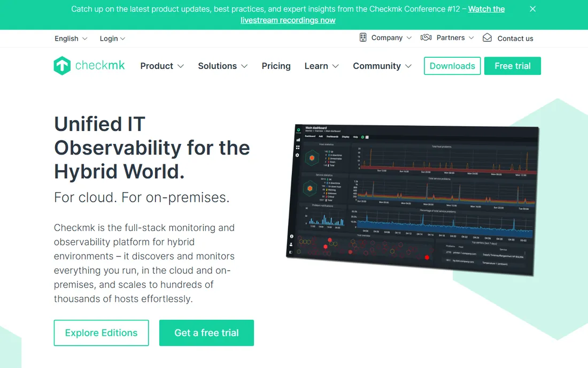Click the 'For cloud. For on-premises.' subheading
The height and width of the screenshot is (368, 588).
(x=141, y=197)
